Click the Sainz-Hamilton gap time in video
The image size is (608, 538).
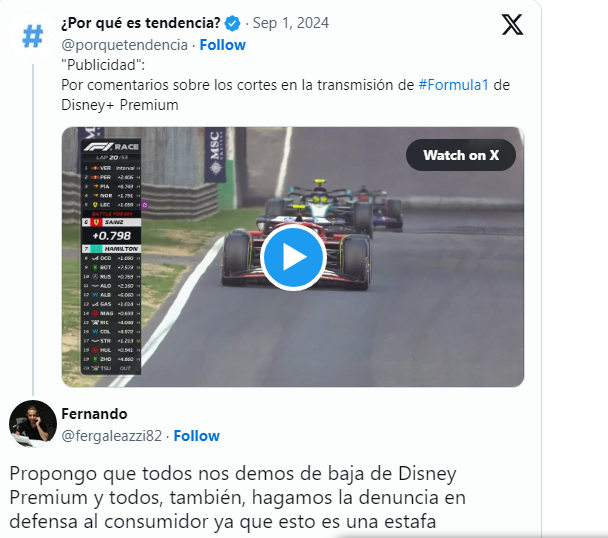coord(112,236)
